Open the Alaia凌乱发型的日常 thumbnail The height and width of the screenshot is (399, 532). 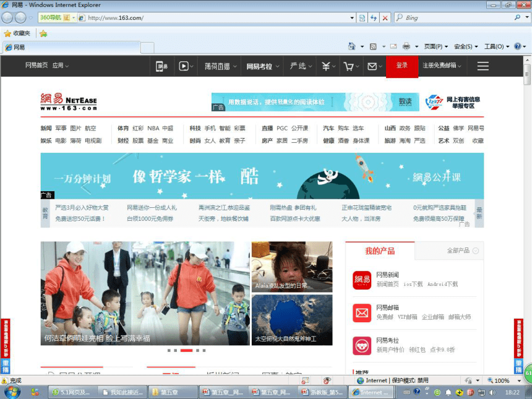pos(292,267)
